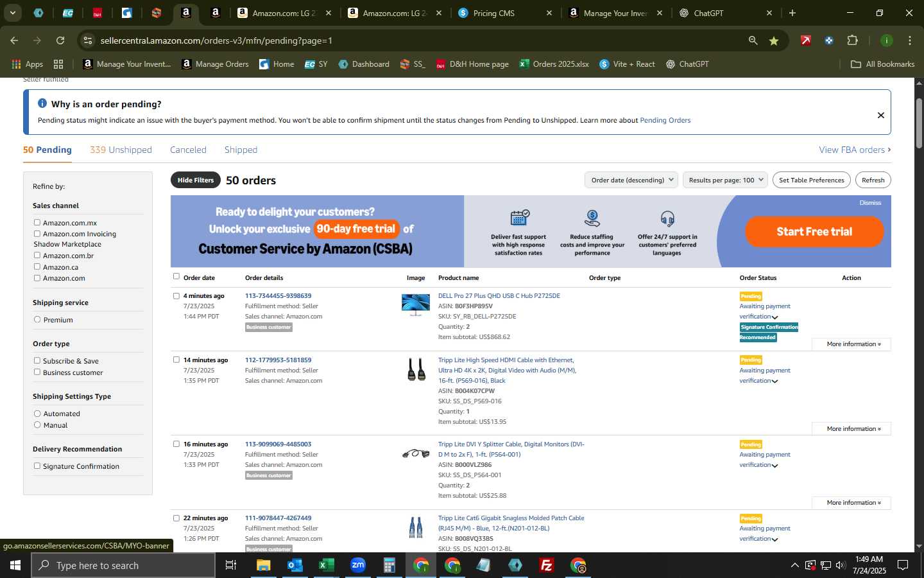Image resolution: width=924 pixels, height=578 pixels.
Task: Open Zoom from the taskbar
Action: [x=357, y=565]
